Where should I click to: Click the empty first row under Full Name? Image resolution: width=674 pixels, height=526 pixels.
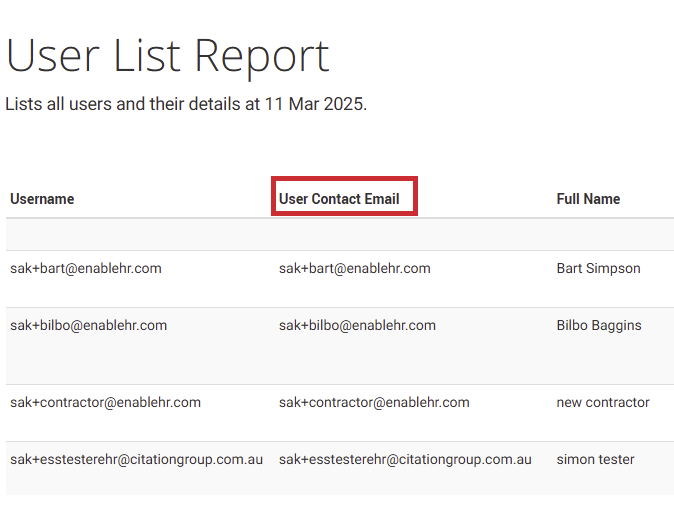[x=613, y=235]
